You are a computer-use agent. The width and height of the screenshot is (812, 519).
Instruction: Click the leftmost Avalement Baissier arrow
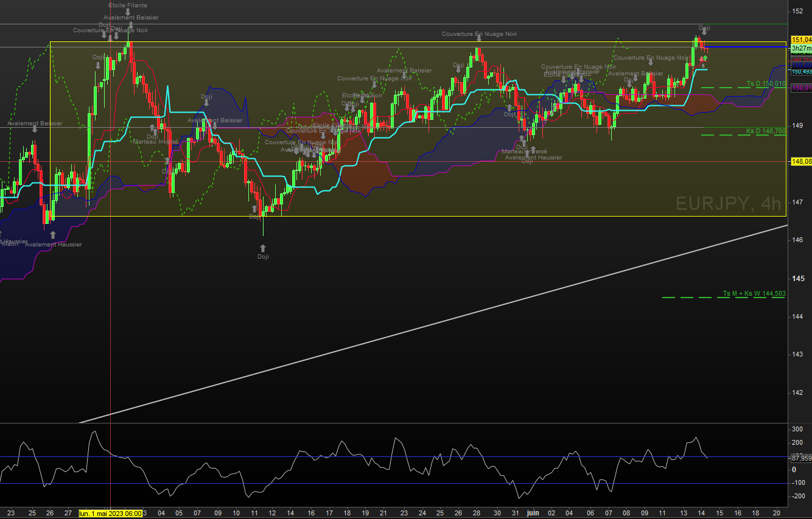click(35, 130)
